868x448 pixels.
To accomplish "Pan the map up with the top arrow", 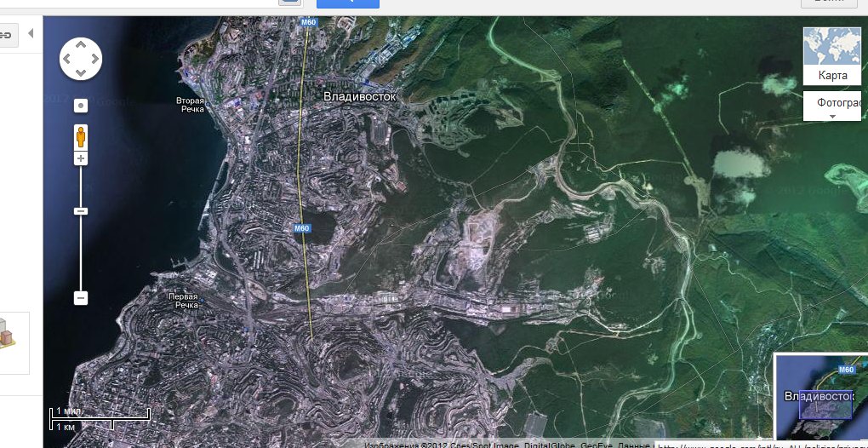I will click(x=81, y=46).
